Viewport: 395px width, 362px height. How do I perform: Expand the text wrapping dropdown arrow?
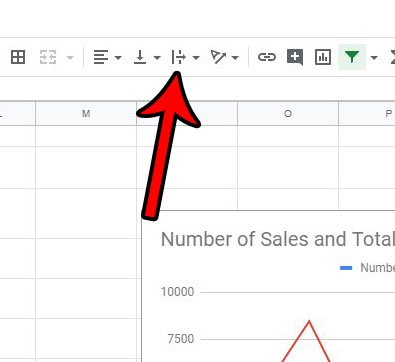coord(196,58)
